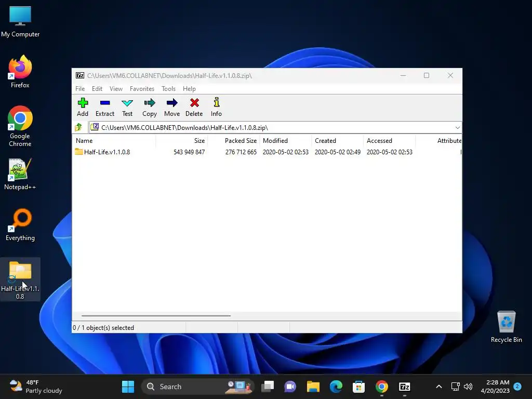This screenshot has width=532, height=399.
Task: Open the Favorites menu
Action: tap(142, 88)
